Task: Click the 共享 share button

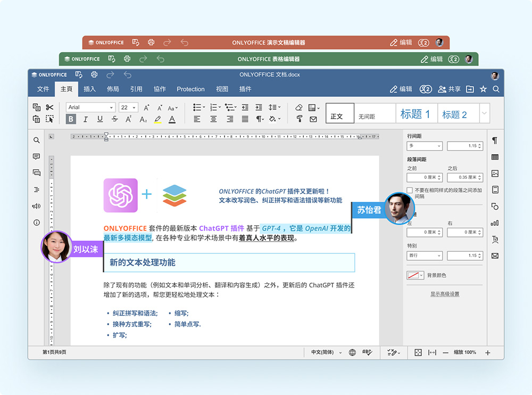Action: point(449,89)
